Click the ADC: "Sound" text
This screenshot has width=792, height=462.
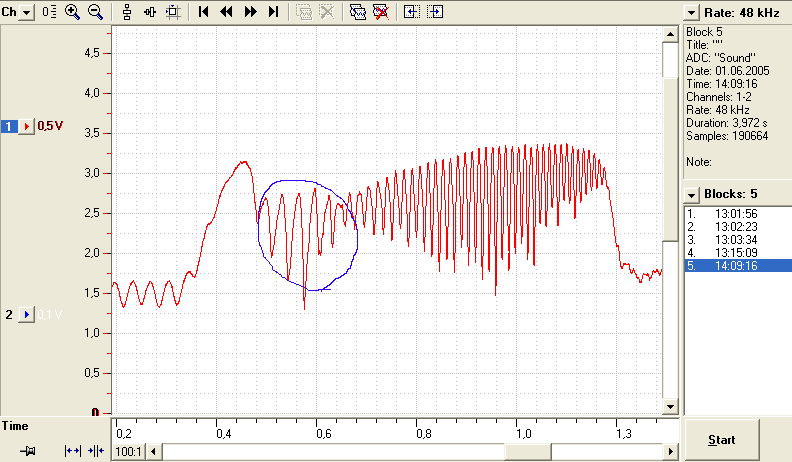click(721, 58)
